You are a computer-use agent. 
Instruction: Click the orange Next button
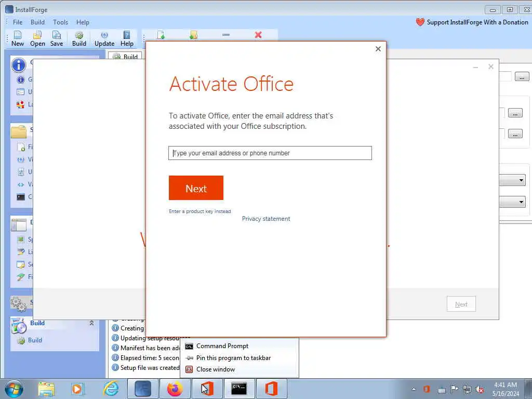(196, 188)
